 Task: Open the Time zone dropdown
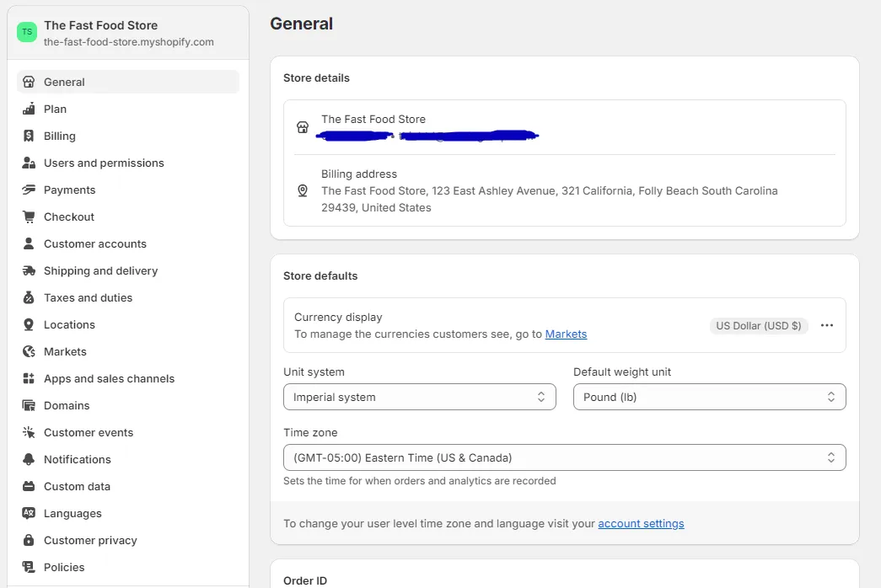565,457
